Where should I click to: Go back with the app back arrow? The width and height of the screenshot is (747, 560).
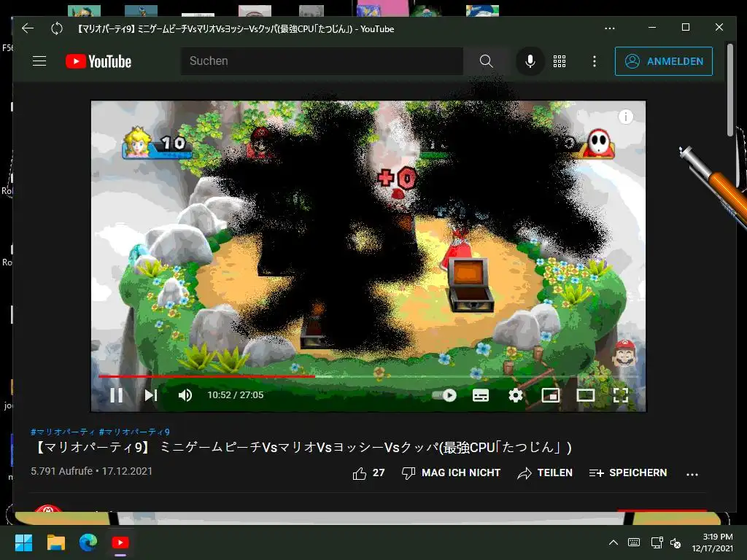point(28,28)
